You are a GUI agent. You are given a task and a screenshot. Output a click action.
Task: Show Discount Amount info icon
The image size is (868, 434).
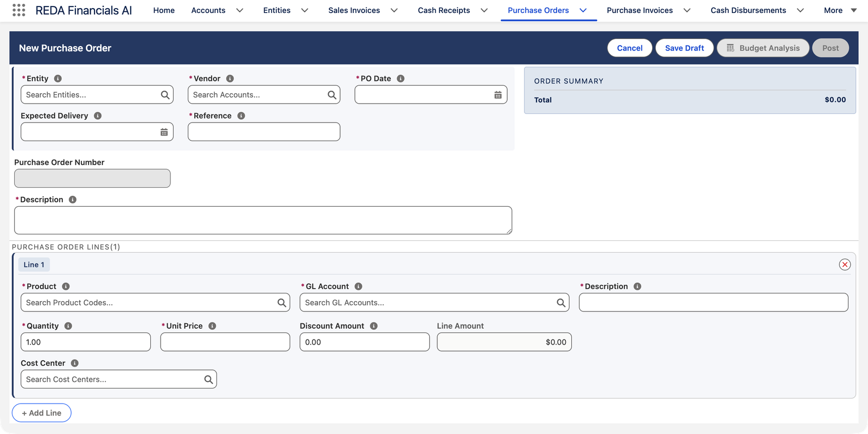(x=374, y=326)
